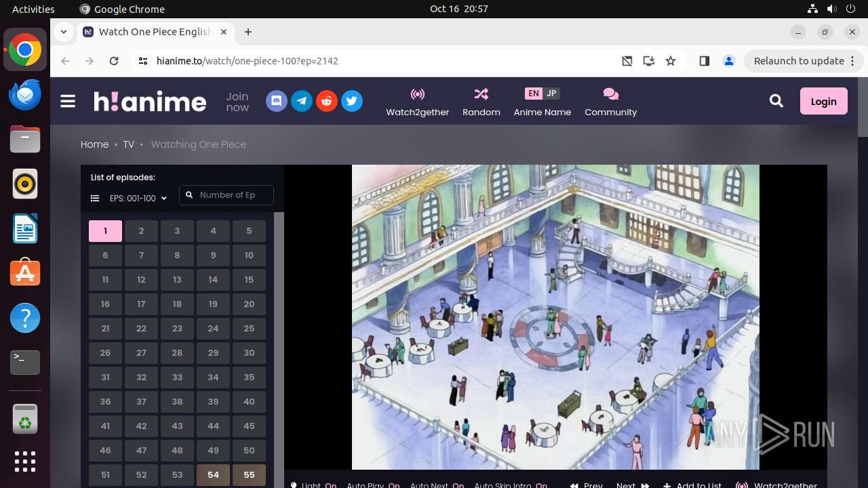
Task: View site information icon in address bar
Action: (142, 61)
